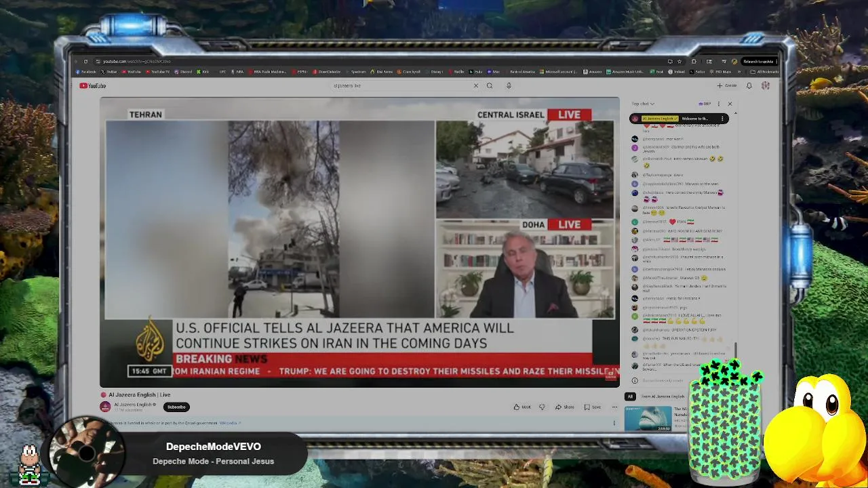Open the shark recommended video thumbnail
This screenshot has height=488, width=868.
click(x=648, y=418)
